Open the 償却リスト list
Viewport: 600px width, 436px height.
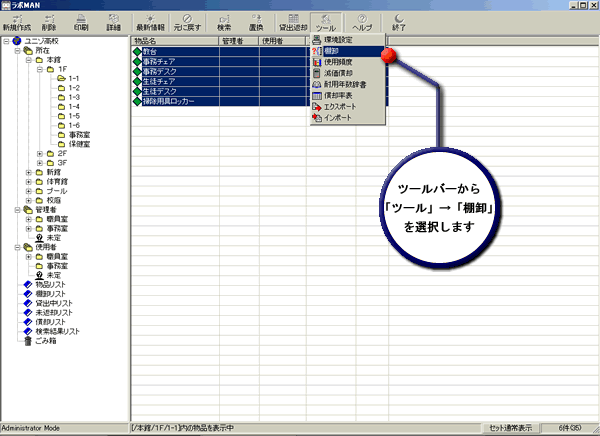pyautogui.click(x=45, y=322)
